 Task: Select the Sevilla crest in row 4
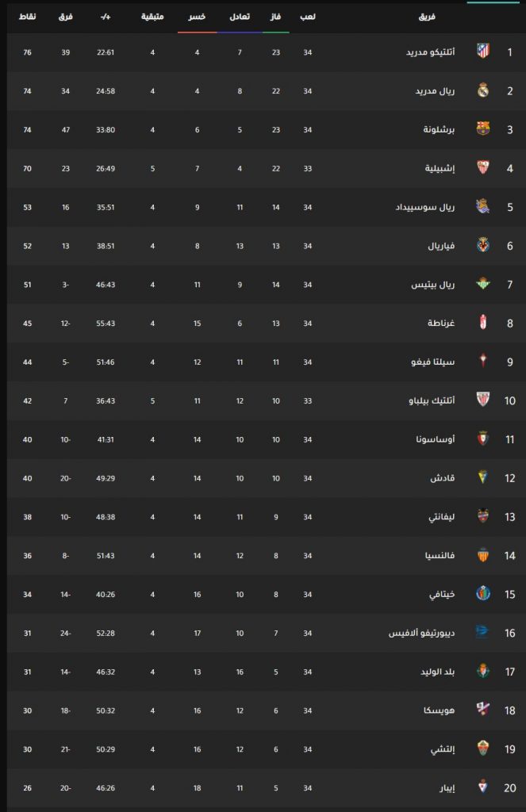click(x=483, y=167)
